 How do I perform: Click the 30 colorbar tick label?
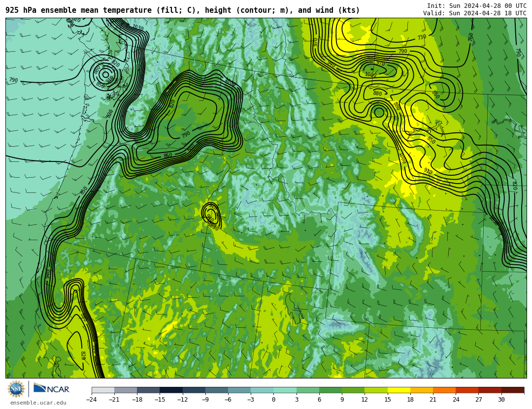click(501, 400)
